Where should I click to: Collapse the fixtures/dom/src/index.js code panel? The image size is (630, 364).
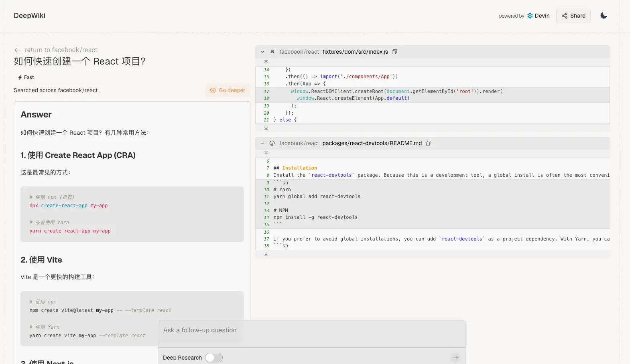pos(262,52)
